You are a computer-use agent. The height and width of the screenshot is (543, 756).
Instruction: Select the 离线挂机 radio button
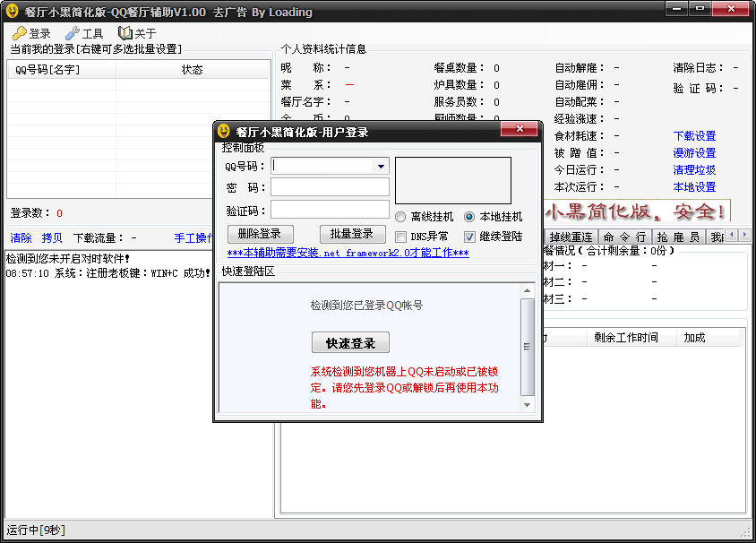tap(400, 217)
